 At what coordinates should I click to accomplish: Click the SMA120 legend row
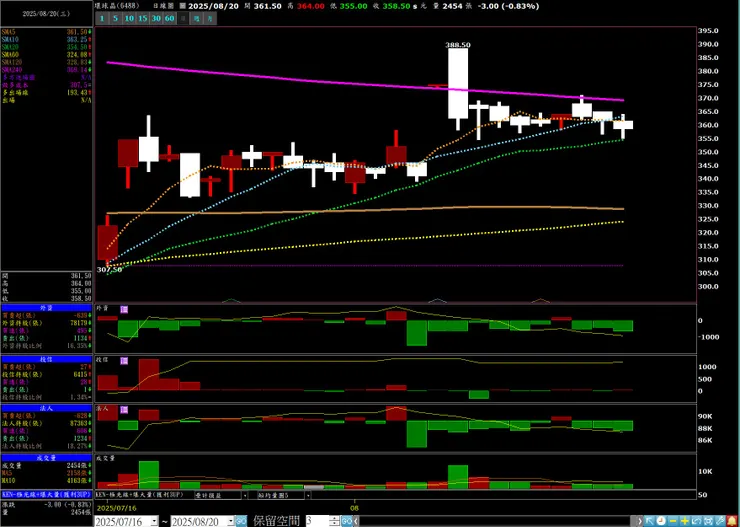coord(46,62)
